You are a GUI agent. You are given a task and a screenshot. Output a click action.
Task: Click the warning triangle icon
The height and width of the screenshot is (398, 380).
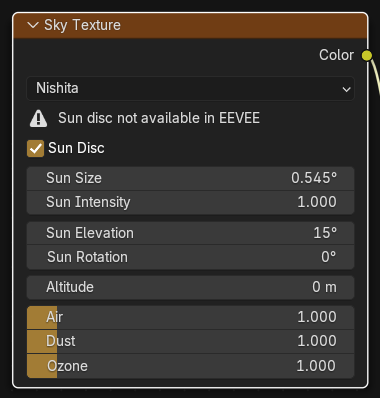point(39,118)
